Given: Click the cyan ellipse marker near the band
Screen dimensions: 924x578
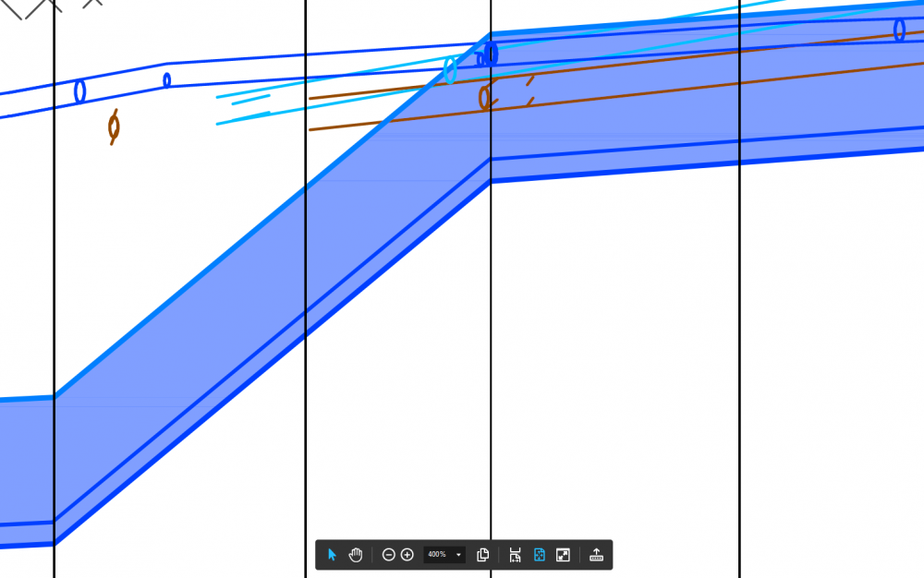Looking at the screenshot, I should [x=450, y=70].
